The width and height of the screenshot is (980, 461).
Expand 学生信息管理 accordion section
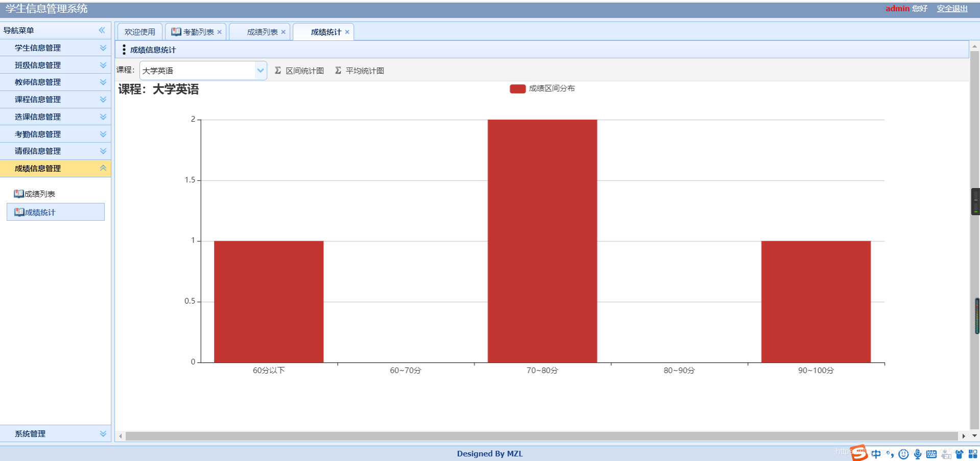coord(55,48)
